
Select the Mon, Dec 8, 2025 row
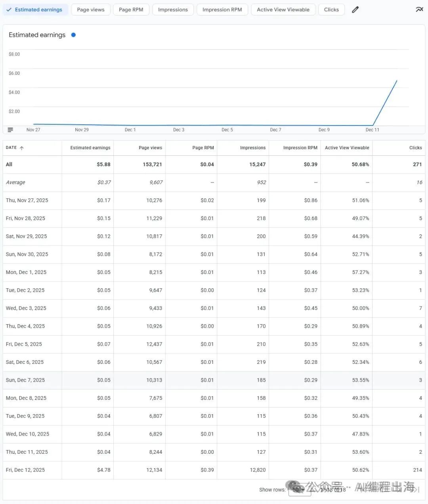pos(214,398)
